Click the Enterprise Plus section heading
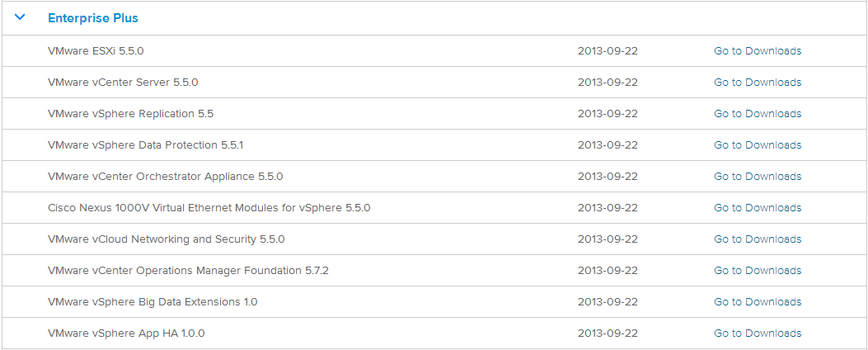The image size is (868, 350). pos(93,18)
